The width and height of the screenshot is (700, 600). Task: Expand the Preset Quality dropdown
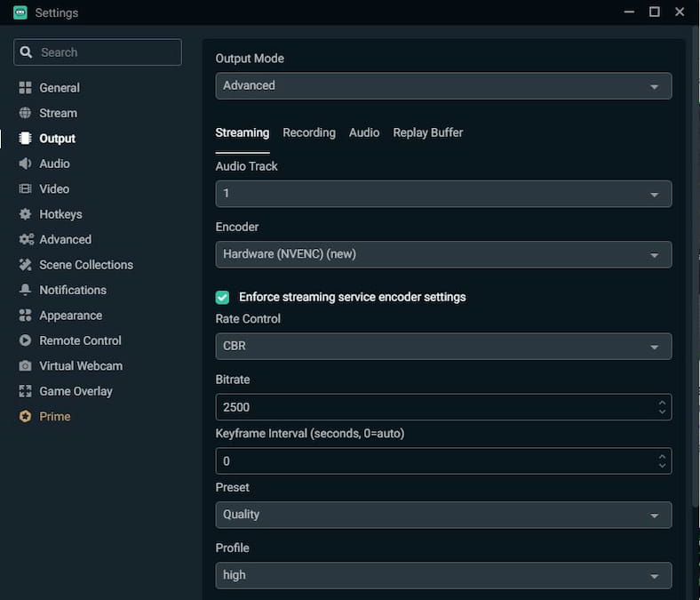(x=443, y=515)
